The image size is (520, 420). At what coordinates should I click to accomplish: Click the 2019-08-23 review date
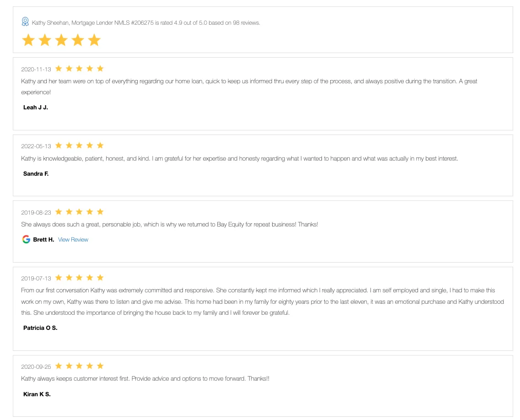[36, 212]
